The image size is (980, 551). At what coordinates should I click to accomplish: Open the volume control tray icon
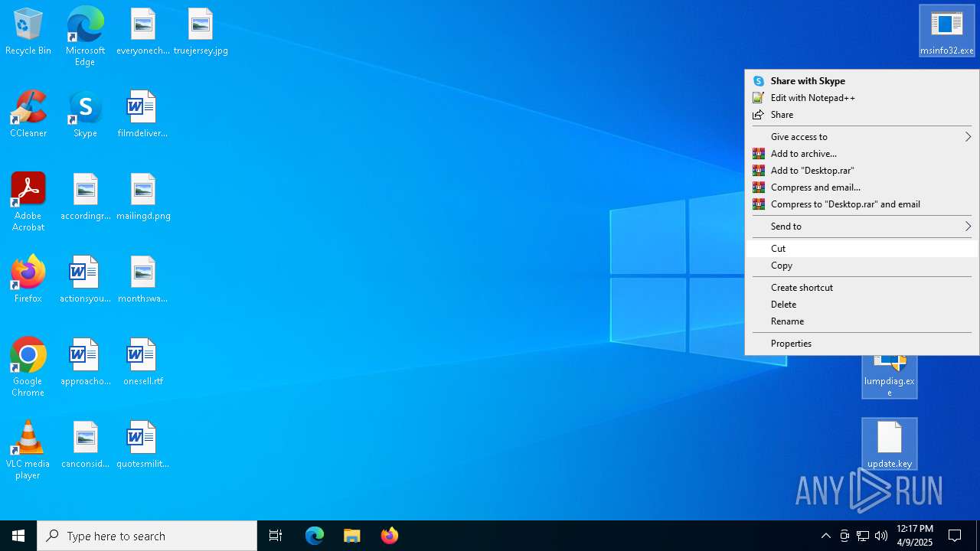coord(881,536)
